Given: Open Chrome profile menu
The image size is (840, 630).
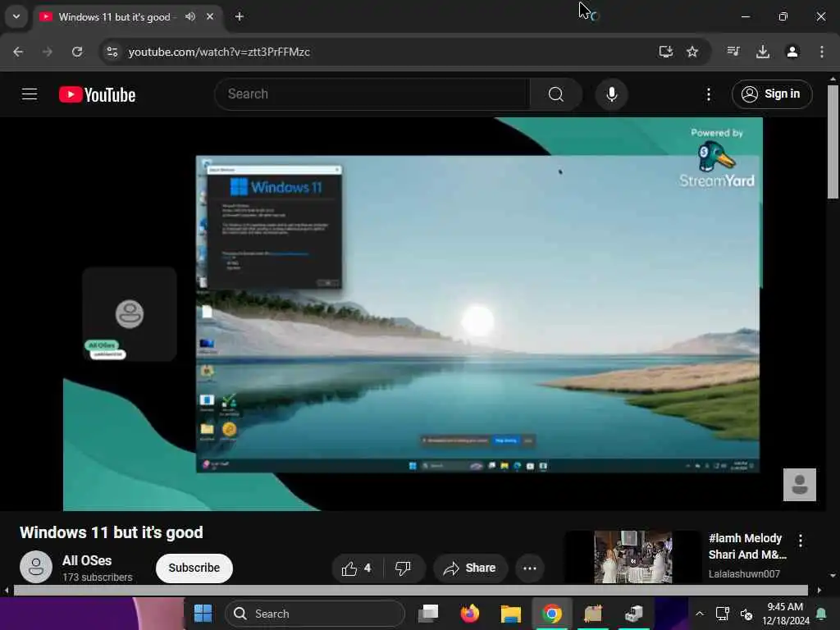Looking at the screenshot, I should pyautogui.click(x=792, y=52).
